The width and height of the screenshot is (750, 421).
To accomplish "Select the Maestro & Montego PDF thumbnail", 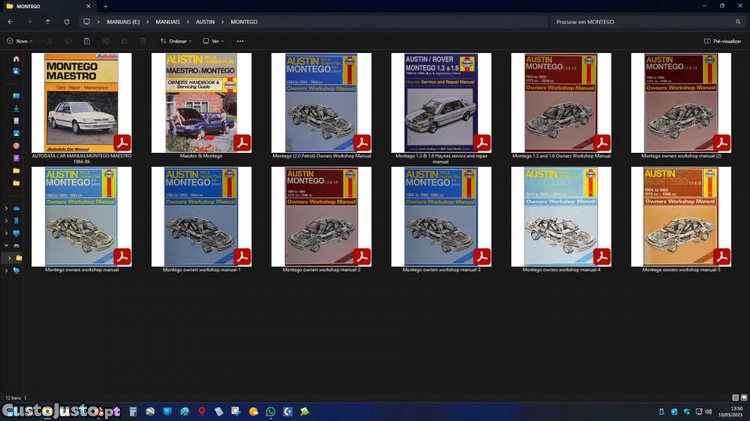I will [x=201, y=103].
